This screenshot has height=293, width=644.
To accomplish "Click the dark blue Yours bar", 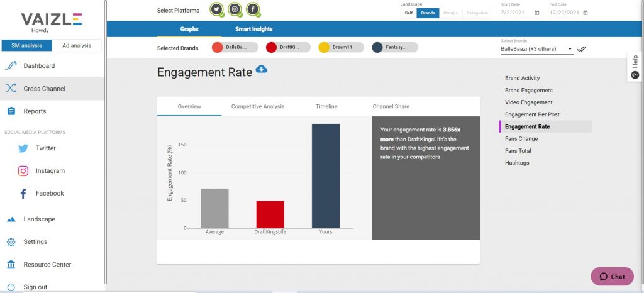I will click(326, 175).
